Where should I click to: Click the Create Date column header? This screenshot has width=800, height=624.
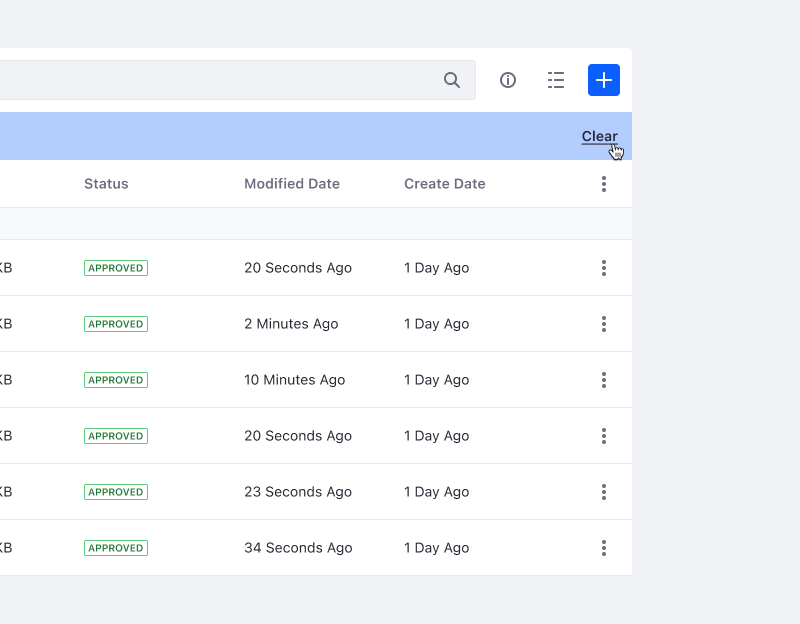445,184
